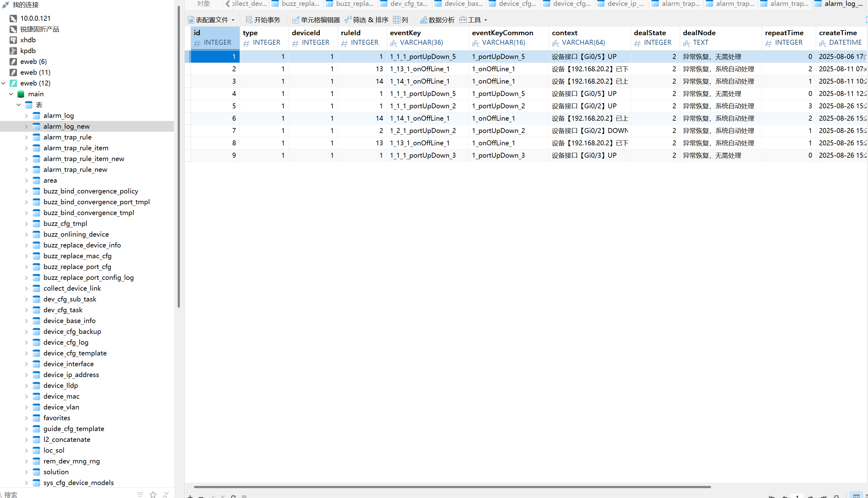The width and height of the screenshot is (868, 498).
Task: Collapse the eweb (12) connection node
Action: [4, 83]
